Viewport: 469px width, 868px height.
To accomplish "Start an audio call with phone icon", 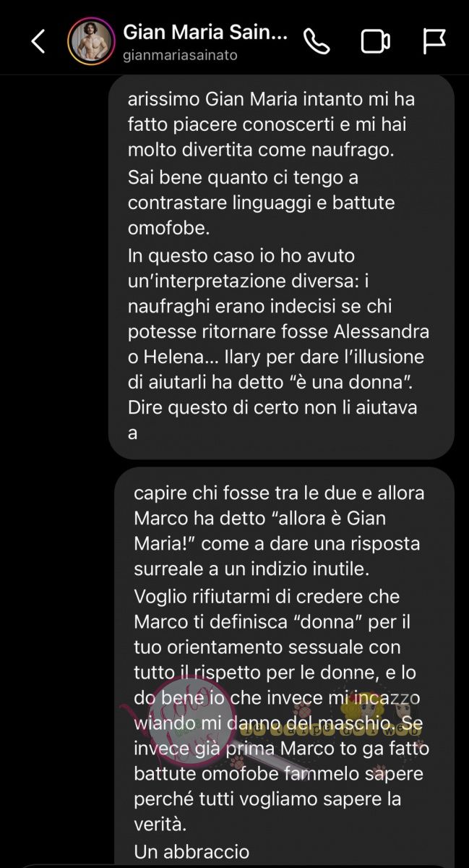I will tap(317, 42).
